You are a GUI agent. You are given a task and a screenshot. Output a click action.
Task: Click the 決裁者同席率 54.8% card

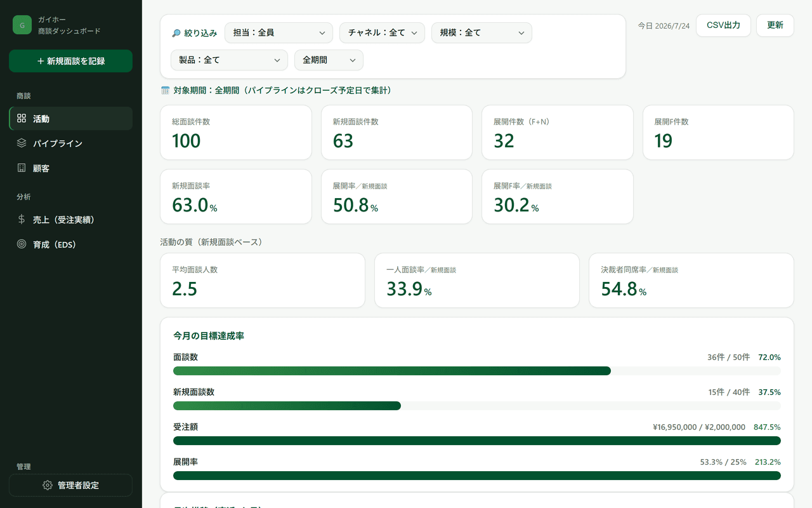tap(691, 281)
